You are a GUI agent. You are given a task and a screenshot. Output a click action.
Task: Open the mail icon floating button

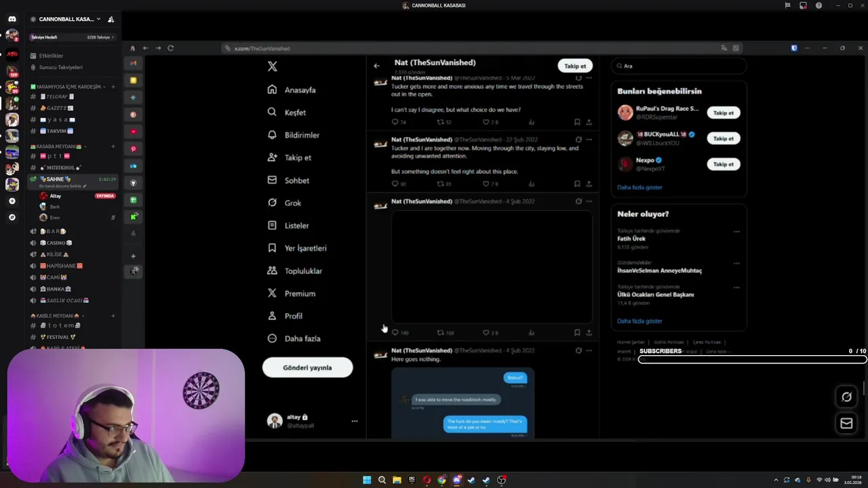point(846,423)
